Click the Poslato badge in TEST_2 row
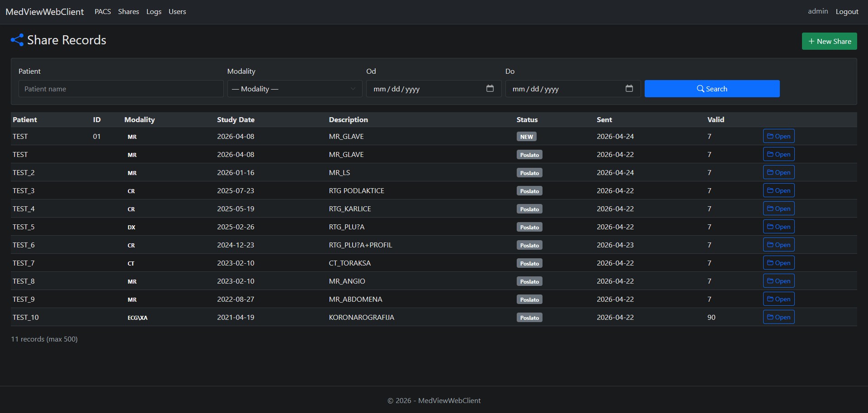868x413 pixels. point(529,173)
